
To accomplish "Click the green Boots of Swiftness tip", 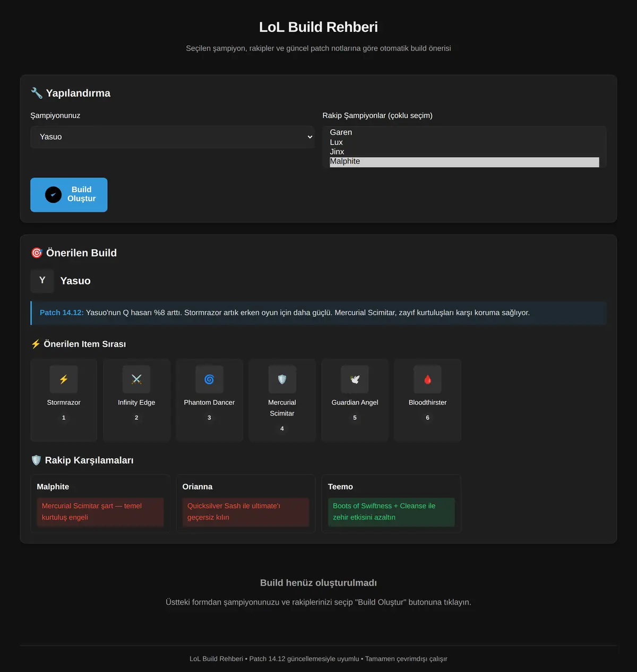I will coord(391,512).
